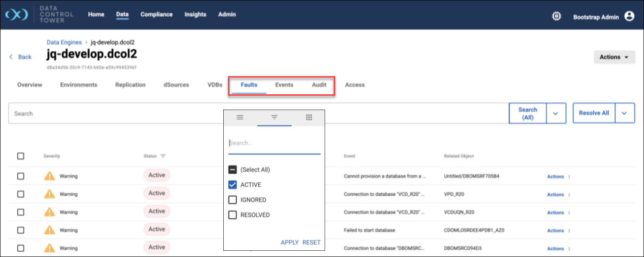
Task: Expand the top-right Actions dropdown button
Action: pyautogui.click(x=614, y=57)
